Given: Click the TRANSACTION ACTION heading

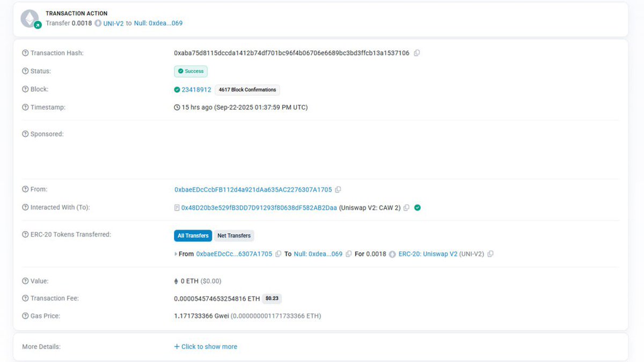Looking at the screenshot, I should (x=77, y=13).
